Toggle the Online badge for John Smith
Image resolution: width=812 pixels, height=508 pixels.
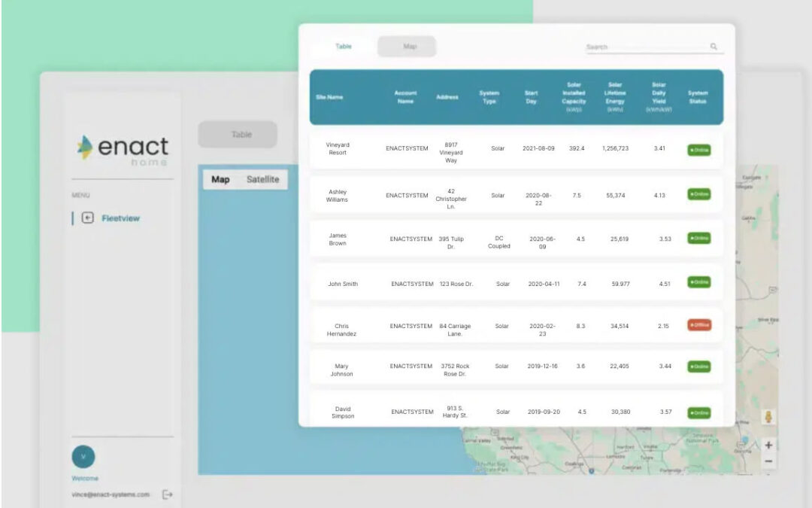[698, 282]
